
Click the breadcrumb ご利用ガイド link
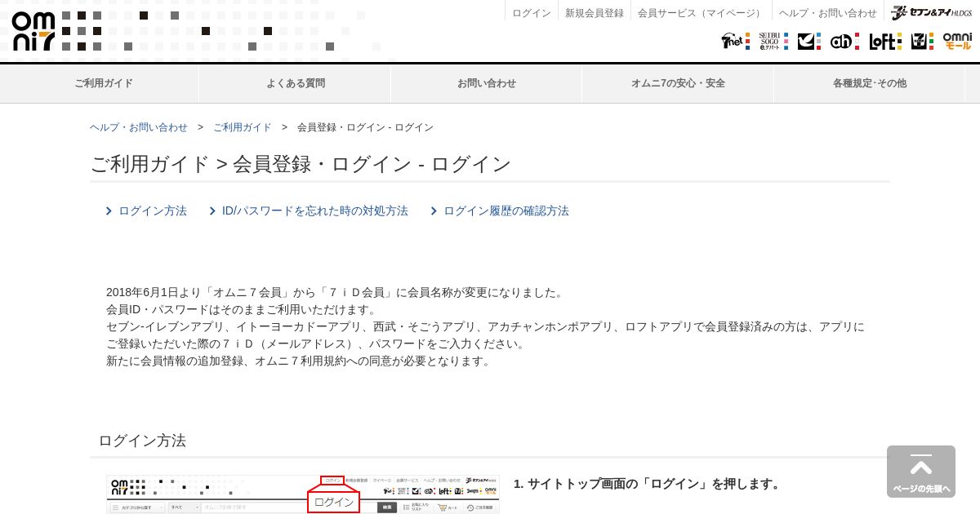[x=243, y=127]
